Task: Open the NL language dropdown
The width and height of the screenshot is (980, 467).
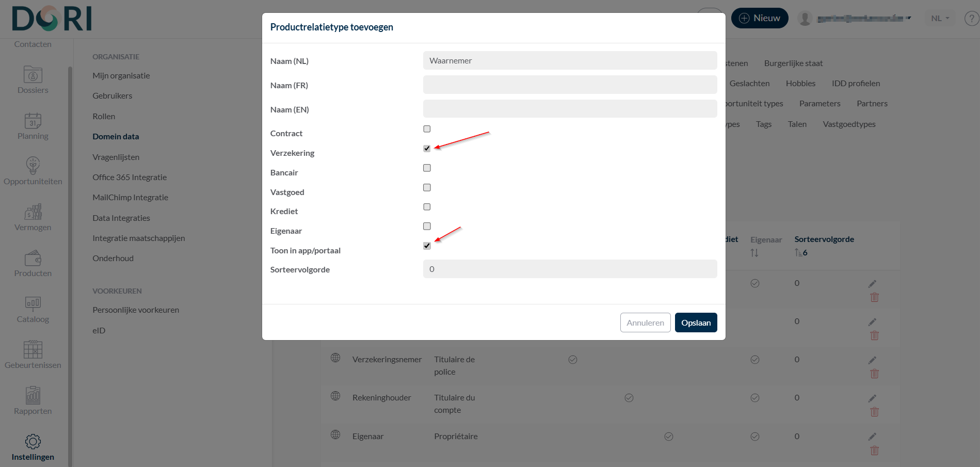Action: click(940, 19)
